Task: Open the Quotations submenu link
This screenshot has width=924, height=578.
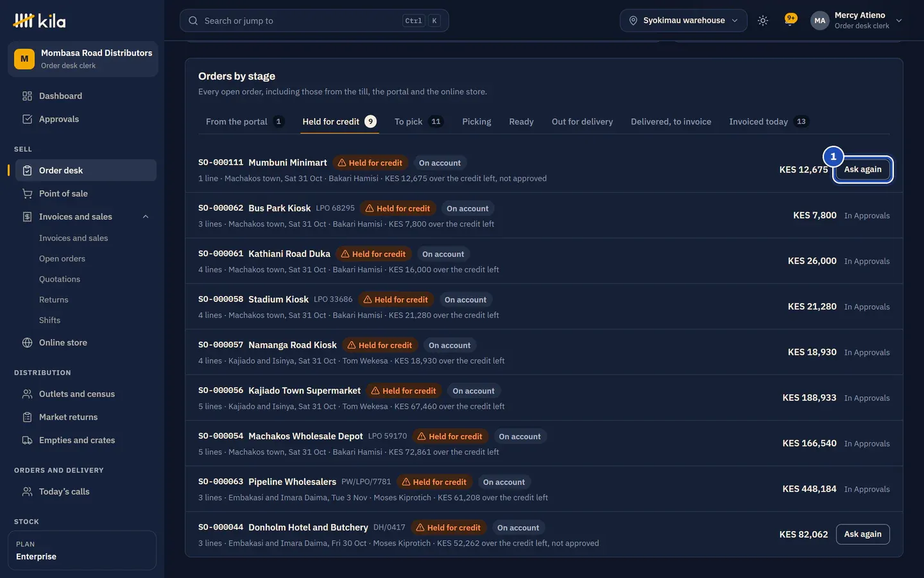Action: click(x=60, y=279)
